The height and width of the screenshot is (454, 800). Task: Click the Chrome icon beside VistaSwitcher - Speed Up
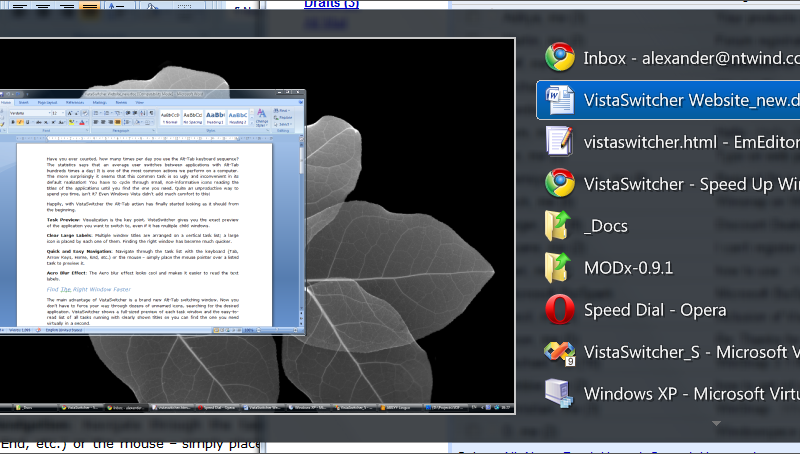[x=560, y=183]
